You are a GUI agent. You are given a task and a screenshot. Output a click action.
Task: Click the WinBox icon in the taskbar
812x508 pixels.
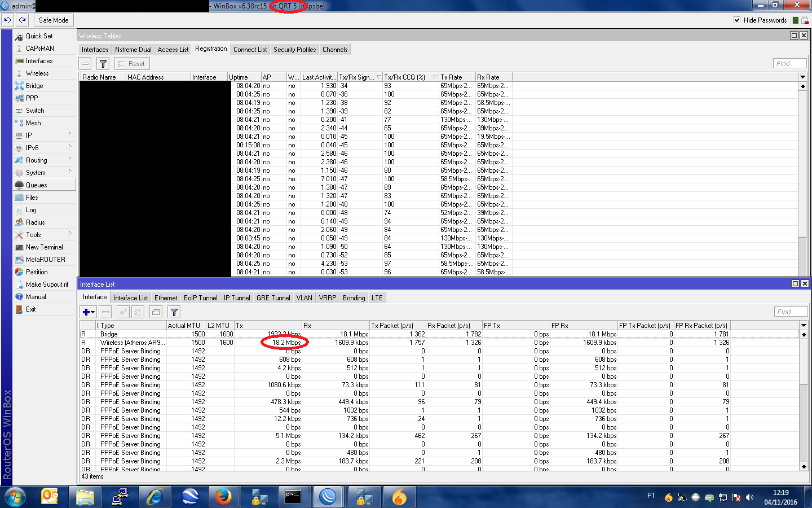[328, 497]
